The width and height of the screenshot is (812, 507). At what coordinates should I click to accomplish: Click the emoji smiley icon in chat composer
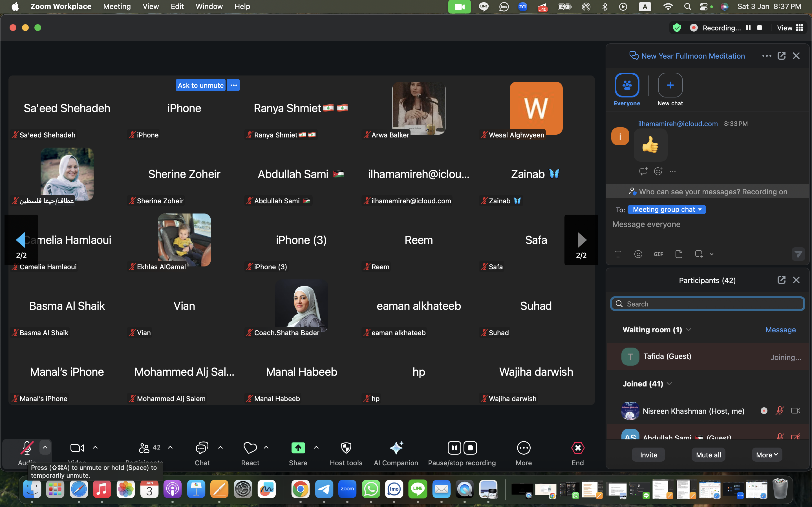pos(638,254)
